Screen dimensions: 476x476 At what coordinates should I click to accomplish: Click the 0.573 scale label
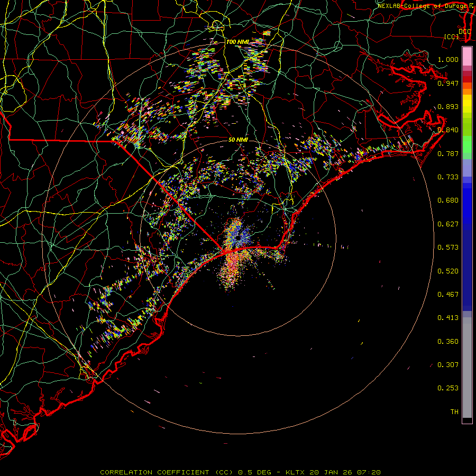coord(448,248)
